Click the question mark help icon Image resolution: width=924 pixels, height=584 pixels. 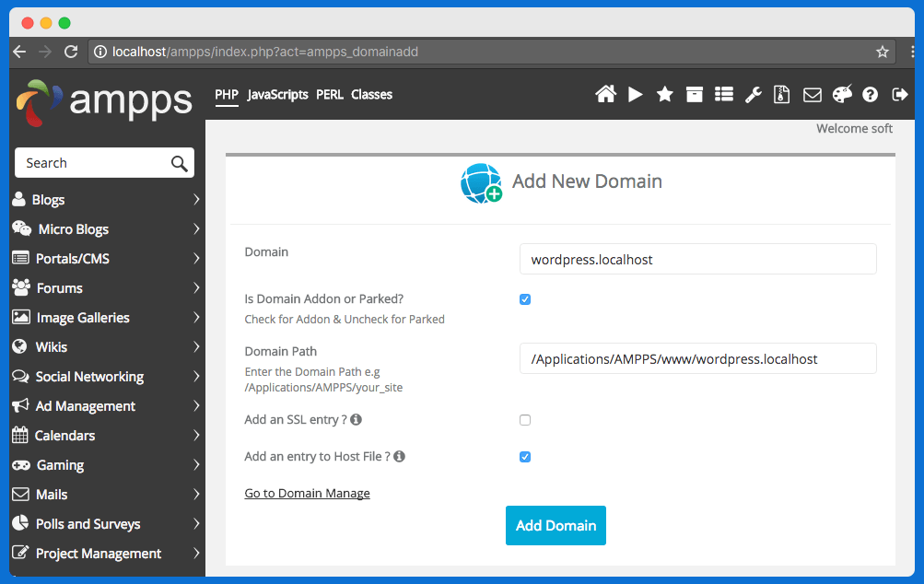click(870, 94)
